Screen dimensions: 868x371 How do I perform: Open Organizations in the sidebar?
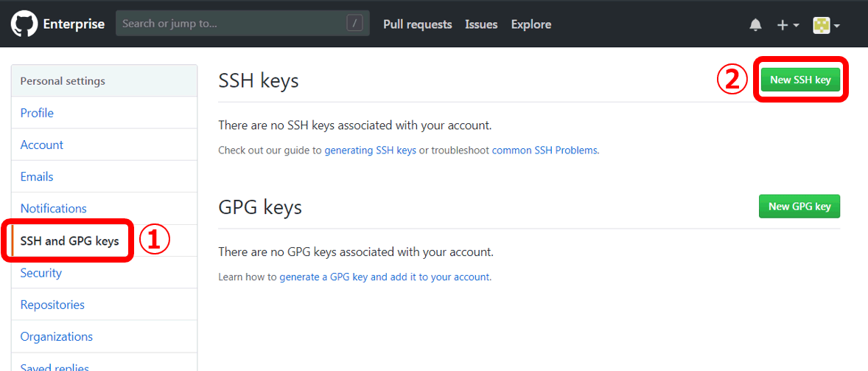tap(57, 336)
